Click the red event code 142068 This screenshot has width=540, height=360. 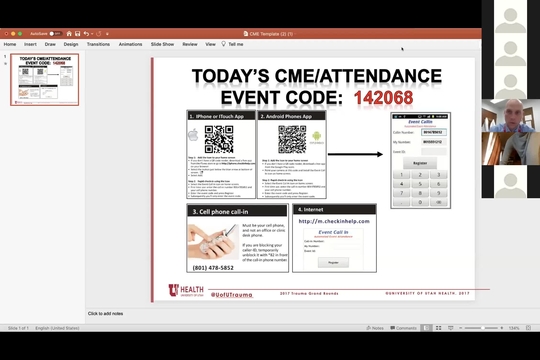(x=383, y=97)
